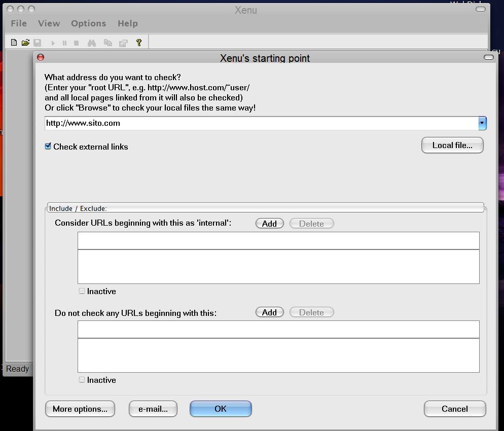Image resolution: width=504 pixels, height=431 pixels.
Task: Confirm with the OK button
Action: click(x=221, y=409)
